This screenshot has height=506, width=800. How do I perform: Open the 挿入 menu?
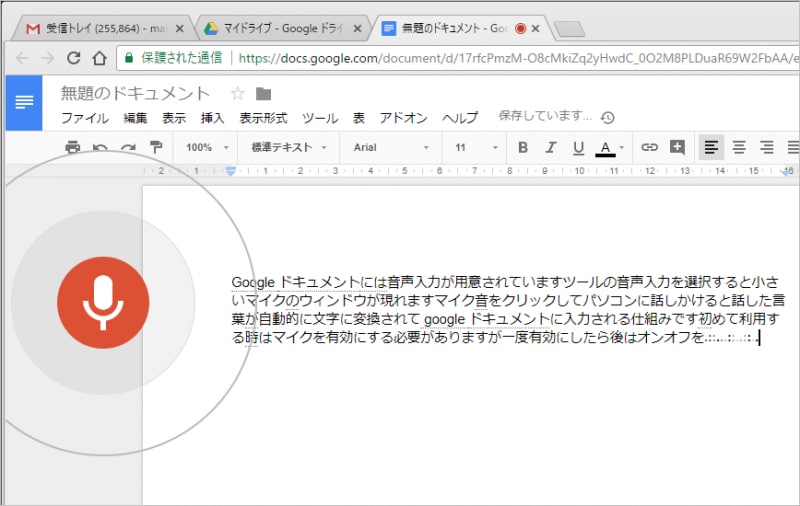pyautogui.click(x=213, y=118)
